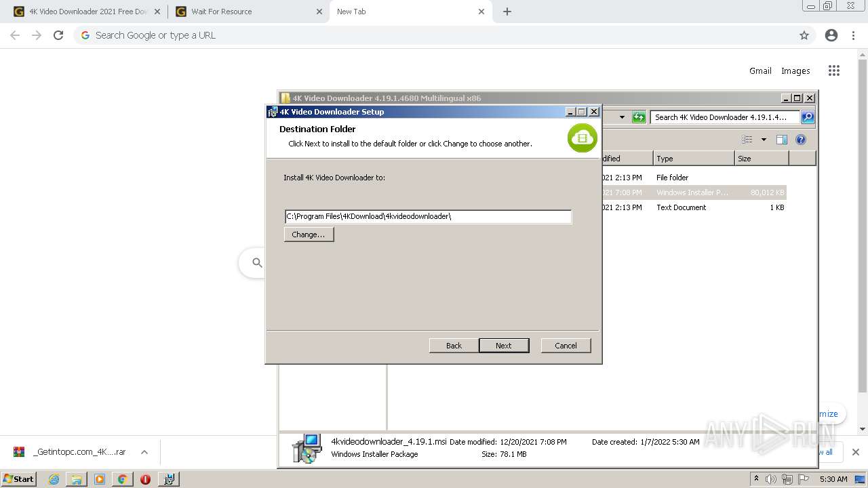Open the Windows Start menu

click(18, 479)
